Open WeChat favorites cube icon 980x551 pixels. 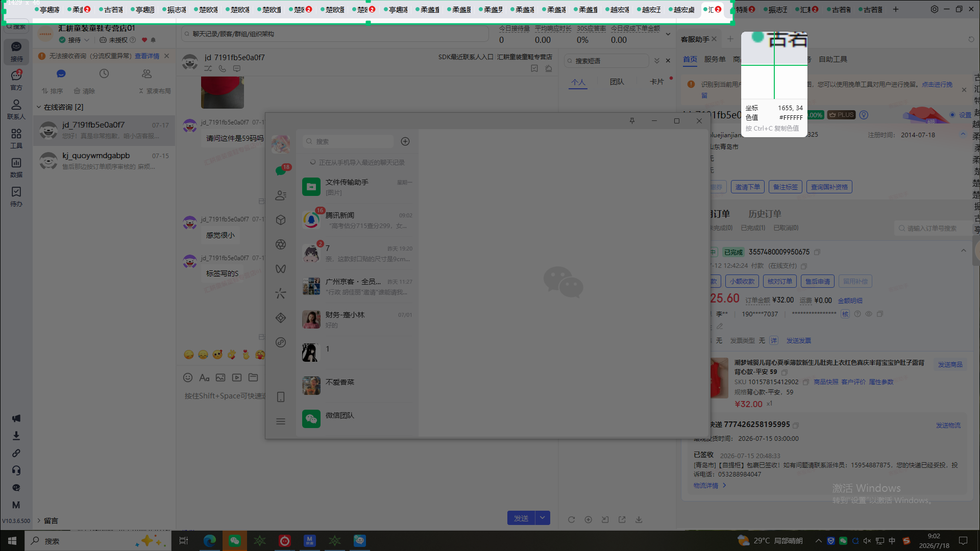(x=281, y=220)
